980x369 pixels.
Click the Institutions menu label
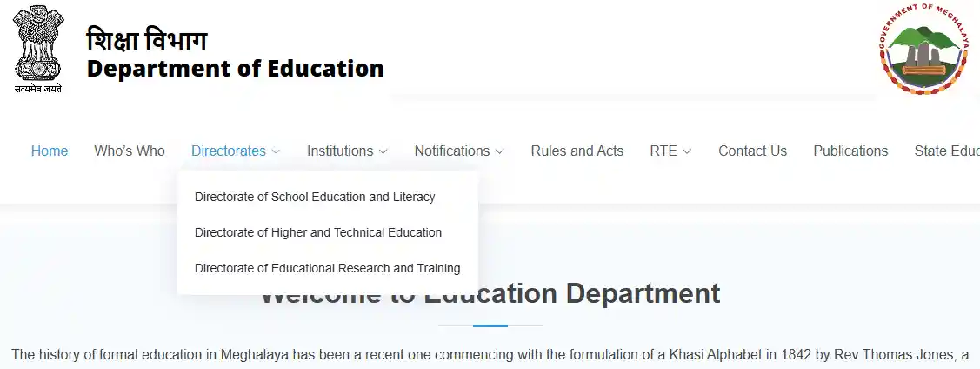click(x=340, y=151)
